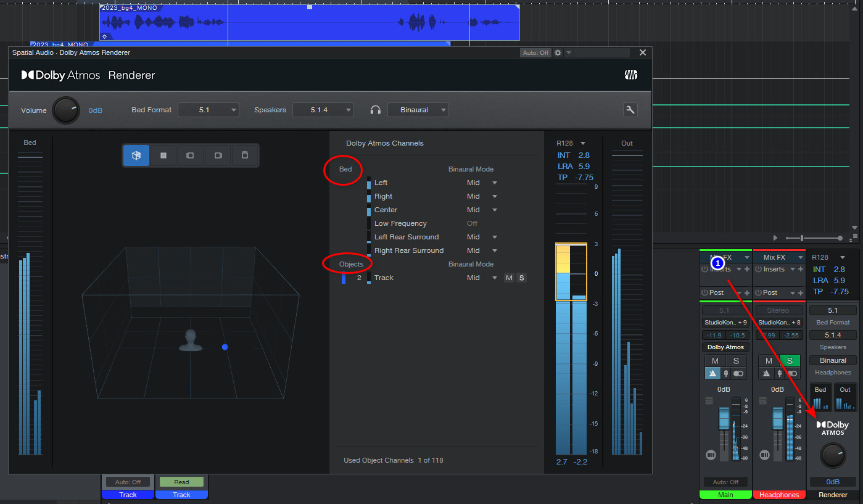The image size is (863, 504).
Task: Change the Right Rear Surround binaural mode
Action: click(482, 250)
